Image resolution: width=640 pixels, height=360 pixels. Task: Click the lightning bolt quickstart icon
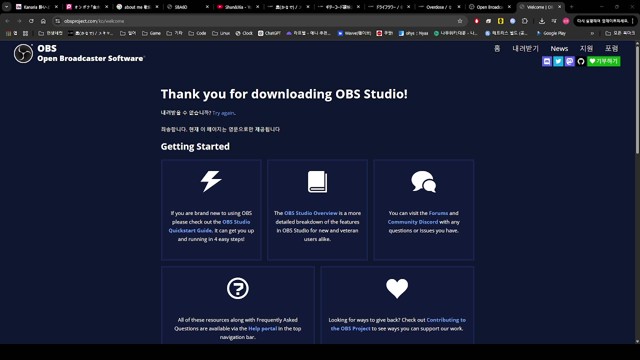point(211,181)
